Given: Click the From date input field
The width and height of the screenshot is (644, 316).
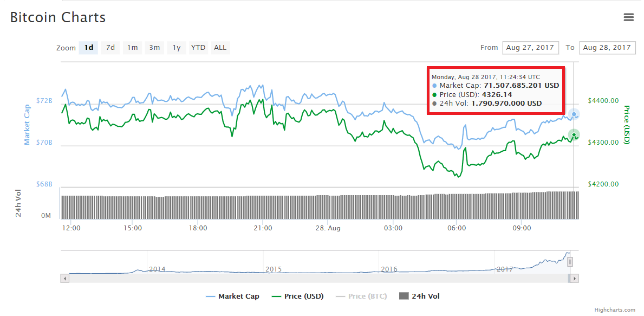Looking at the screenshot, I should pos(530,48).
